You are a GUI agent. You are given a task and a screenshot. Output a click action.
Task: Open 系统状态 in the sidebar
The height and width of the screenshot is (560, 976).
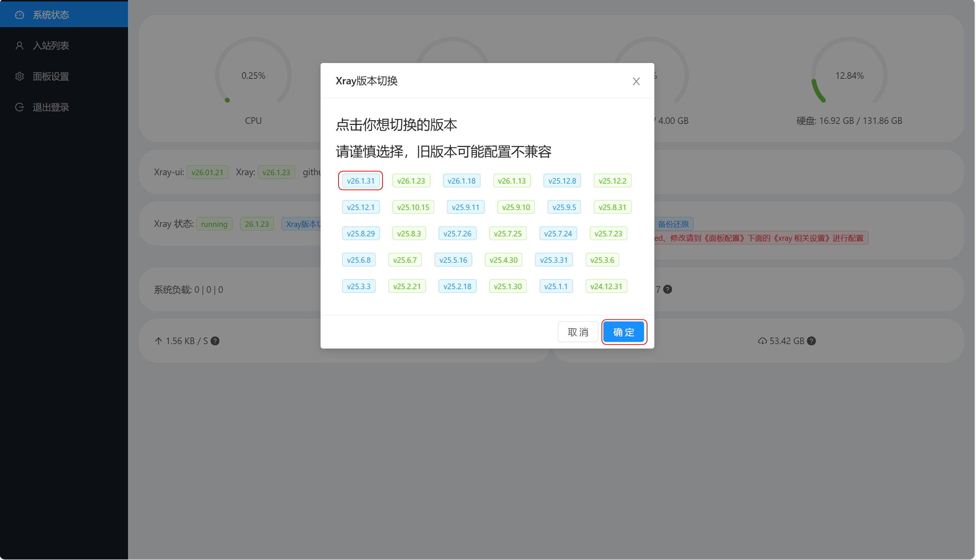click(x=64, y=15)
